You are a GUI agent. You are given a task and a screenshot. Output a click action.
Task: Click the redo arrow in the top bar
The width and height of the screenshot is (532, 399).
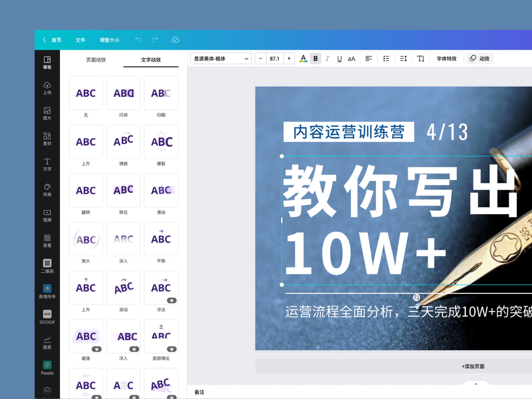tap(155, 40)
